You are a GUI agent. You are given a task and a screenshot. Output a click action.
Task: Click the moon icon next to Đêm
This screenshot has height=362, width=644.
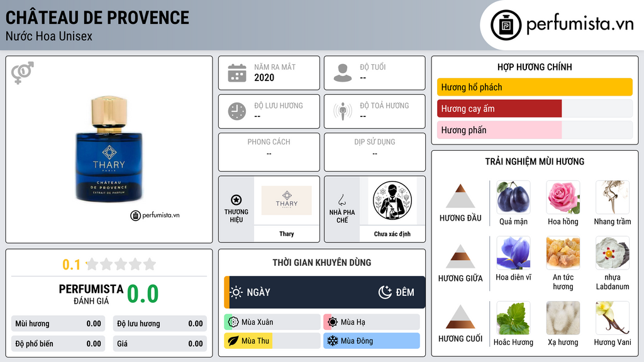click(385, 292)
